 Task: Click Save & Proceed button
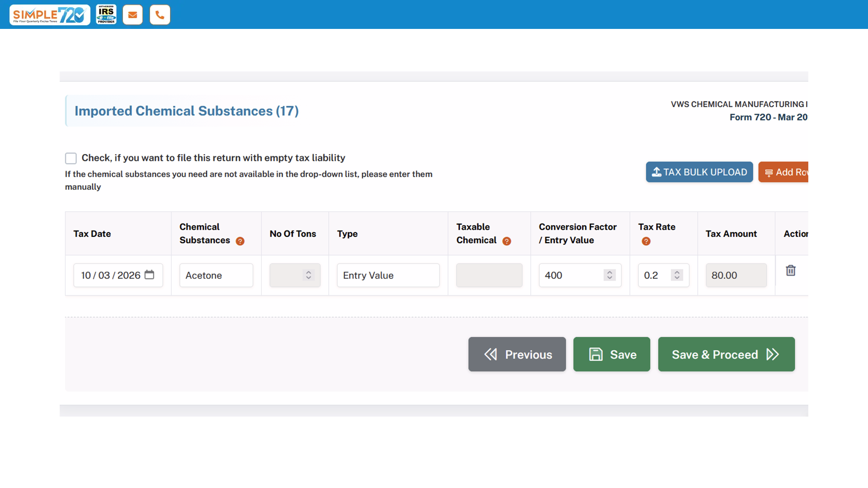726,354
